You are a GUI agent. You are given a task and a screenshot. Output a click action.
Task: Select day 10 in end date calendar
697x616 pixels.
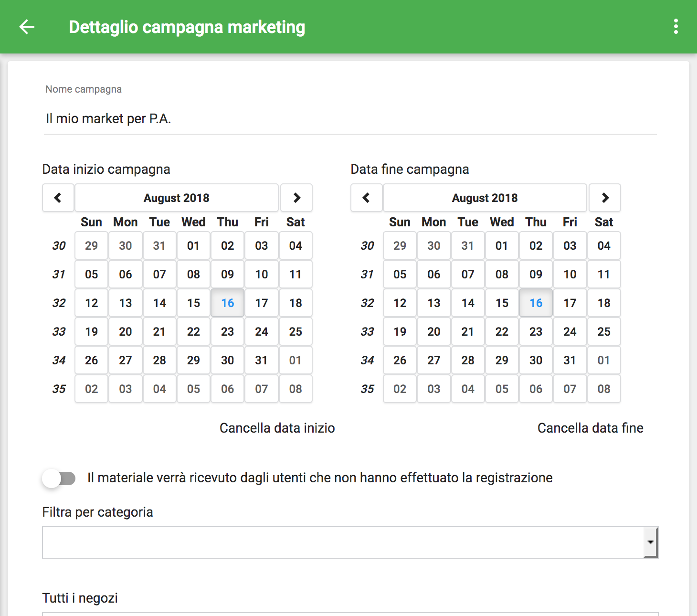570,274
